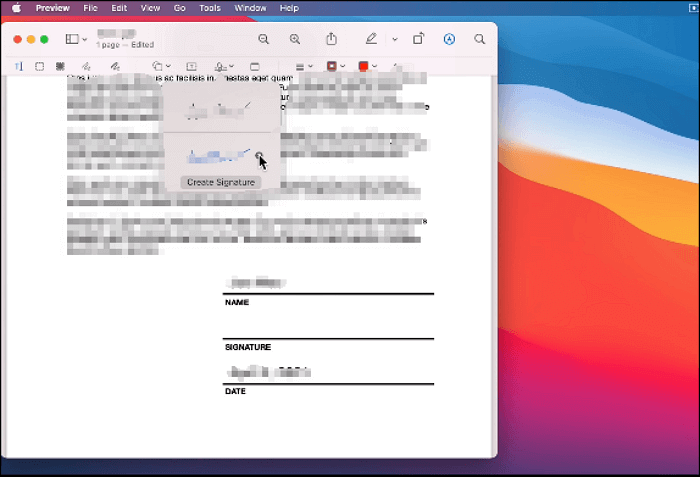
Task: Select the Text Selection tool
Action: click(x=19, y=67)
